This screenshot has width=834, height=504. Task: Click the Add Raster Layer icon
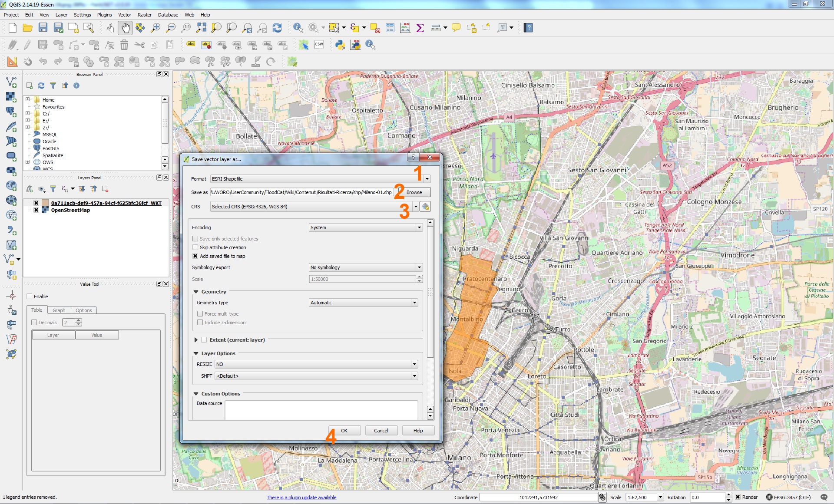coord(11,96)
